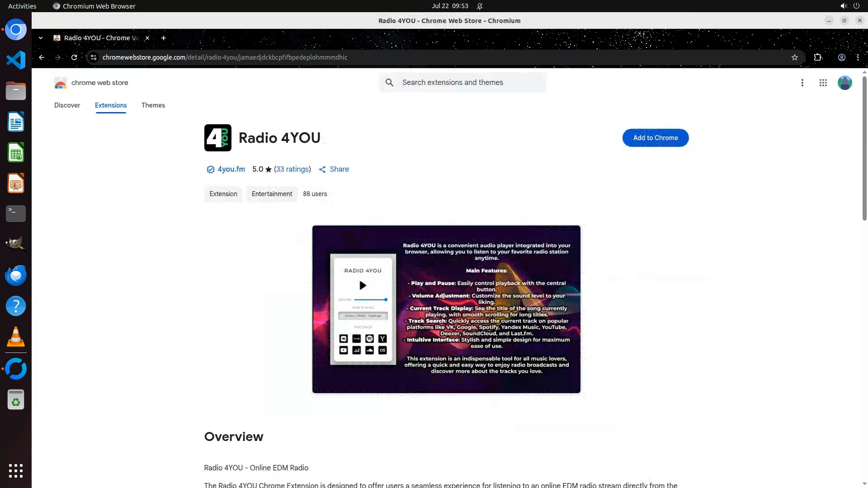Click the Web Store more options icon
The image size is (868, 488).
802,83
